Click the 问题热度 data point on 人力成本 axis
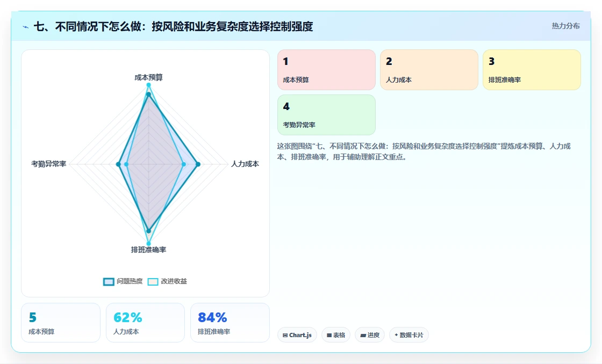 pyautogui.click(x=198, y=164)
